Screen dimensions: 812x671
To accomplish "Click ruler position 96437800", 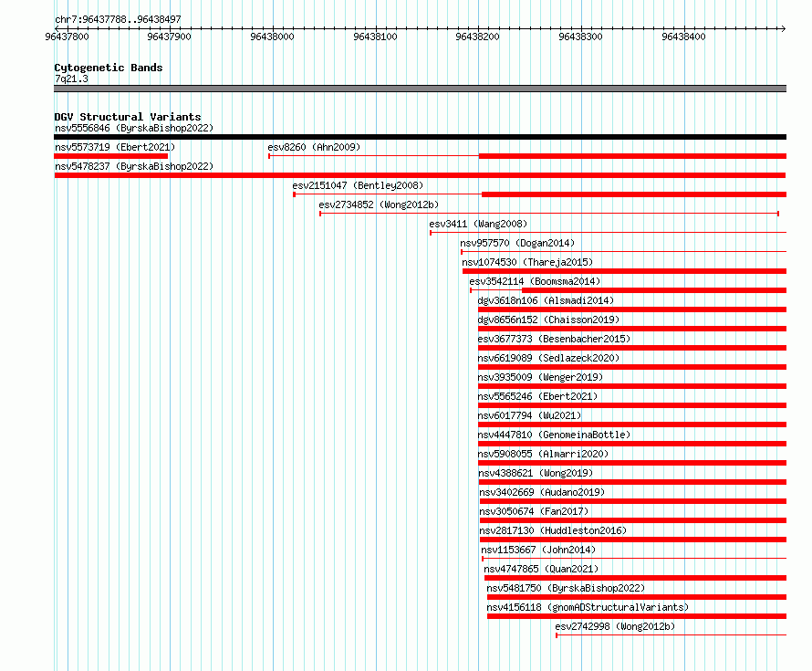I will point(67,37).
